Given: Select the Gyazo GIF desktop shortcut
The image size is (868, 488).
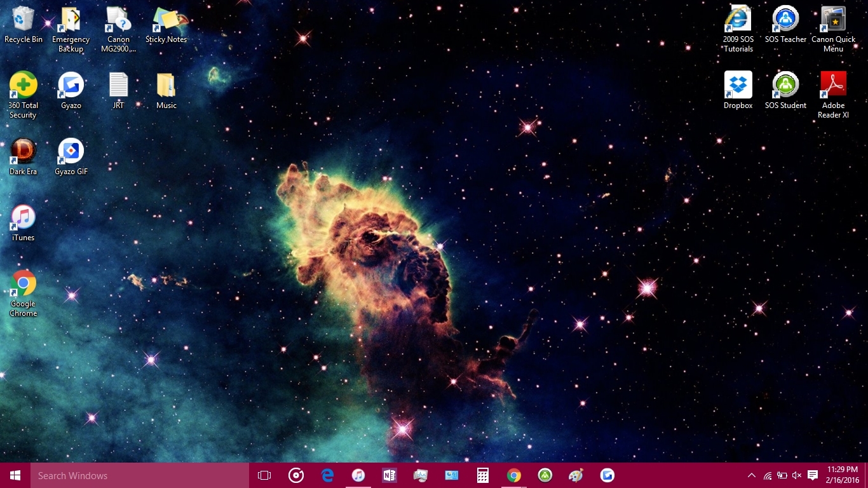Looking at the screenshot, I should tap(71, 157).
